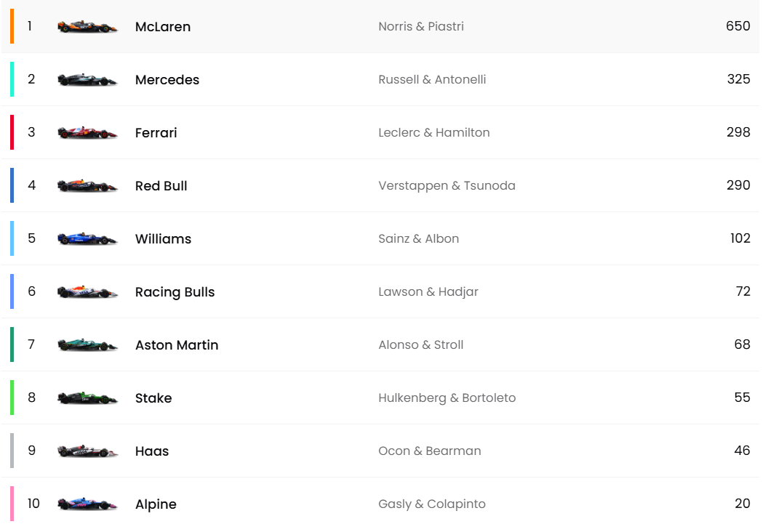Click the Mercedes car icon
This screenshot has width=768, height=532.
point(87,80)
